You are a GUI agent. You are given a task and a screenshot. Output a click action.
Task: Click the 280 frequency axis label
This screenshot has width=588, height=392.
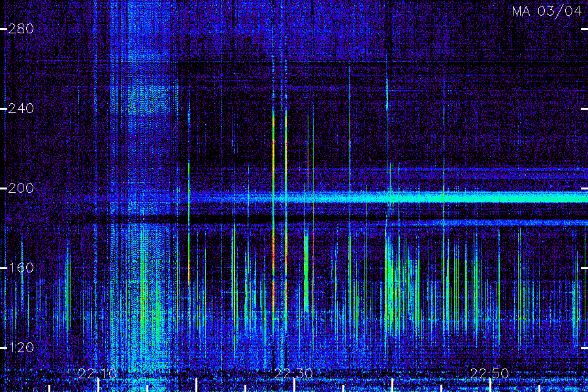21,29
